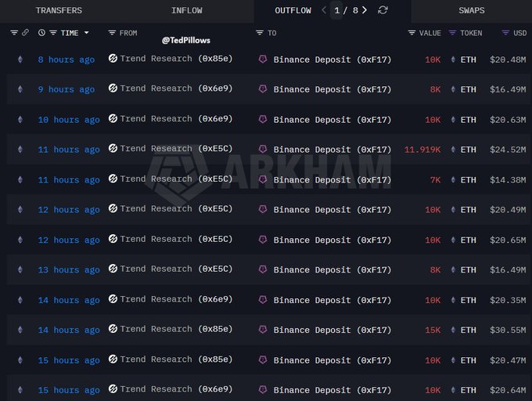The image size is (532, 401).
Task: Click the ETH token in 8 hours row
Action: pos(468,60)
